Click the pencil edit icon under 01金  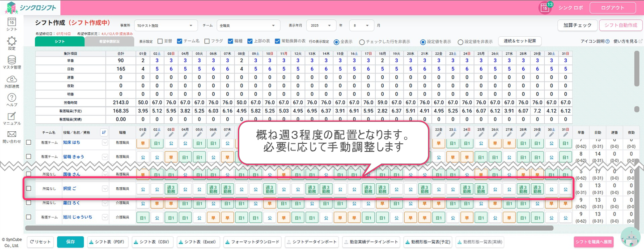point(143,135)
